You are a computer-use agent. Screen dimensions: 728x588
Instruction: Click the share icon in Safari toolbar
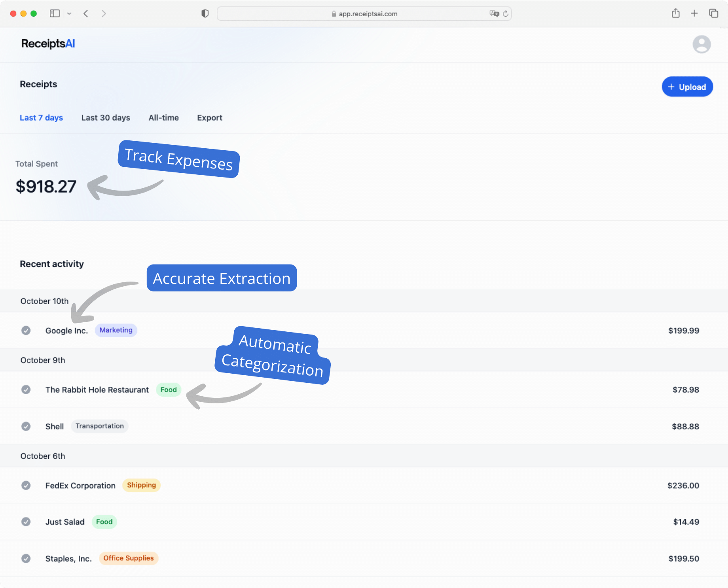(x=676, y=13)
